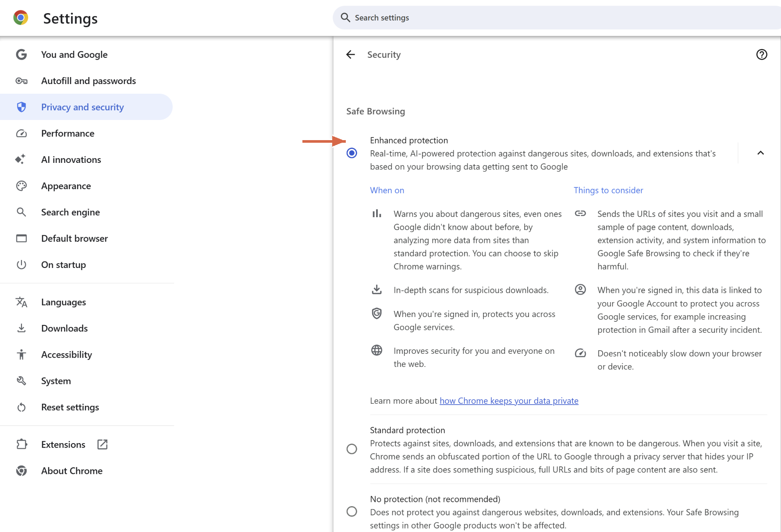Open Performance settings
The width and height of the screenshot is (781, 532).
[x=86, y=133]
